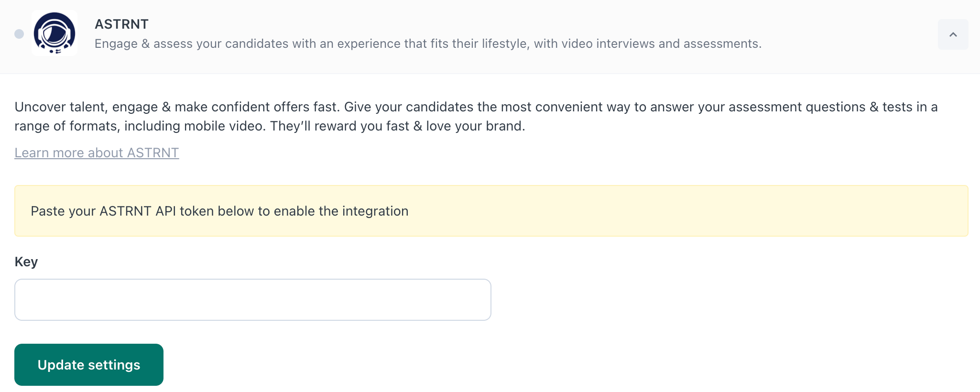Click the yellow API token notice banner
The width and height of the screenshot is (980, 392).
(x=490, y=211)
